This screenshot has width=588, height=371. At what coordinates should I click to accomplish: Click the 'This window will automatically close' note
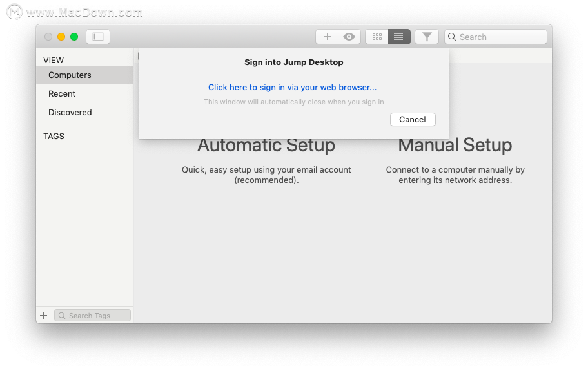(293, 102)
